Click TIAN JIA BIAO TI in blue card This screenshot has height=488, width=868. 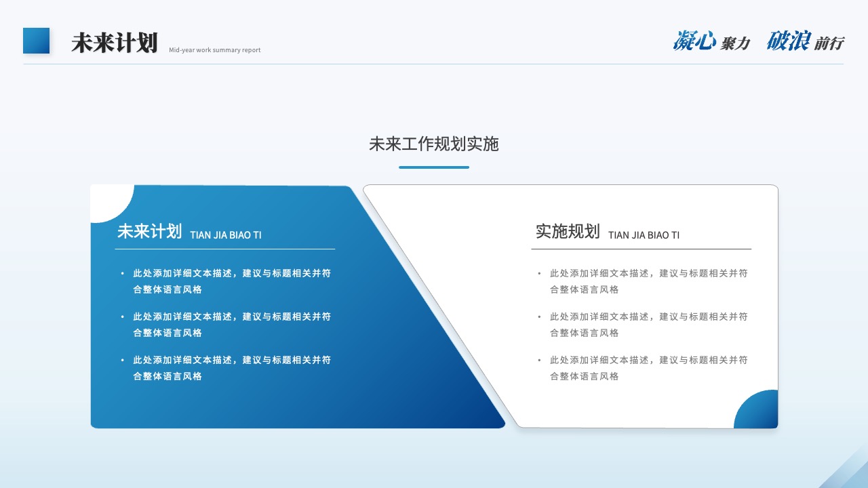(226, 235)
